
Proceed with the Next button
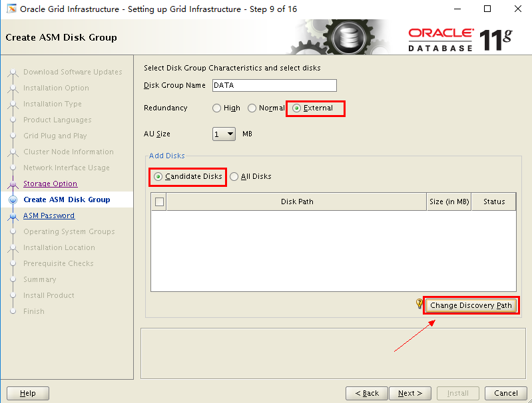point(410,393)
